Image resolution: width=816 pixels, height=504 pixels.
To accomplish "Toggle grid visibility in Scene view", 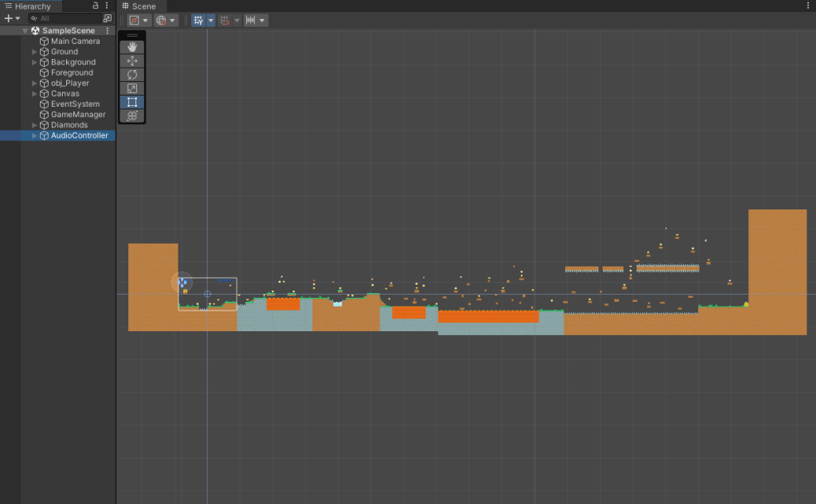I will click(x=198, y=20).
